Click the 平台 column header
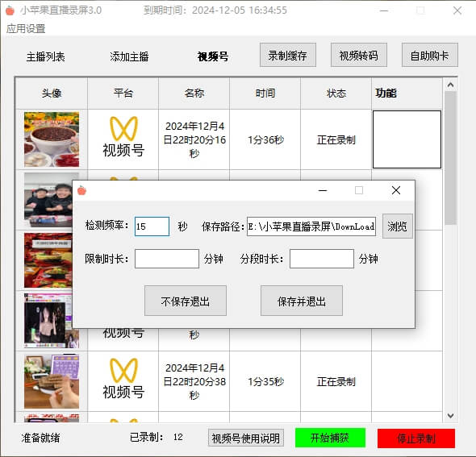The image size is (476, 457). coord(123,93)
